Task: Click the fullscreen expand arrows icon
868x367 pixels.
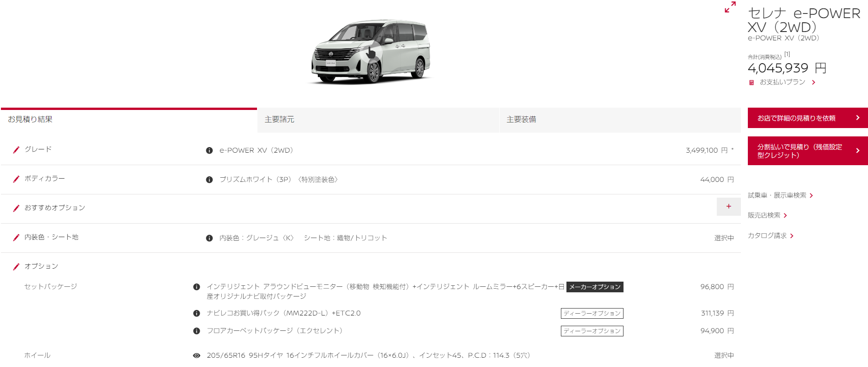Action: tap(730, 7)
